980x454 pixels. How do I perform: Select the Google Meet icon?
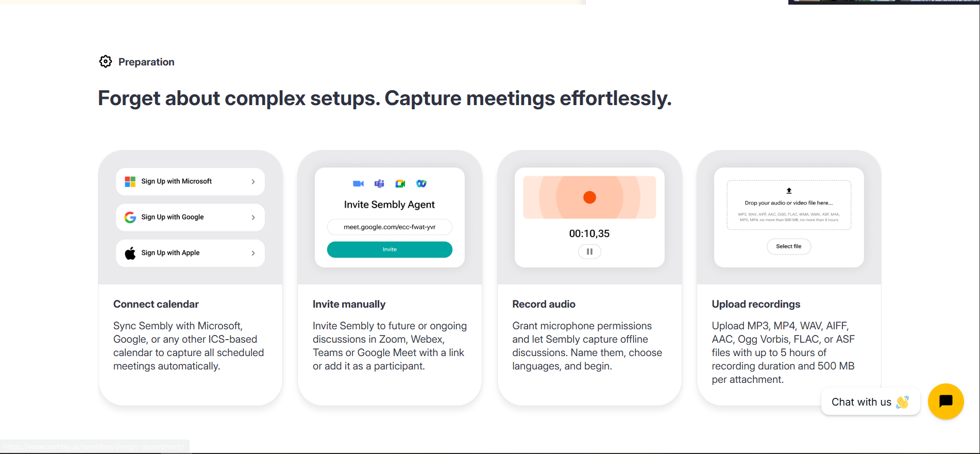pos(400,183)
